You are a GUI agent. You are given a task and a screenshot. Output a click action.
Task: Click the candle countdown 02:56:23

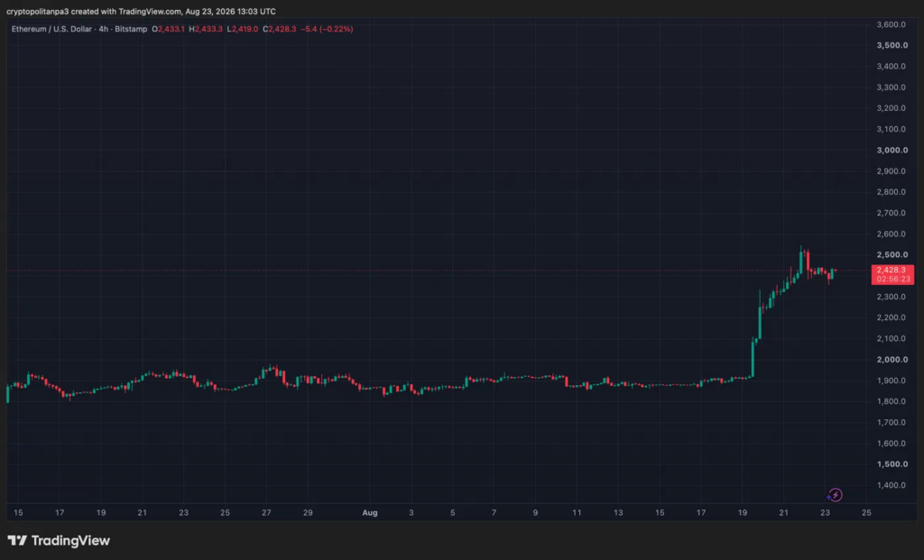pos(892,280)
